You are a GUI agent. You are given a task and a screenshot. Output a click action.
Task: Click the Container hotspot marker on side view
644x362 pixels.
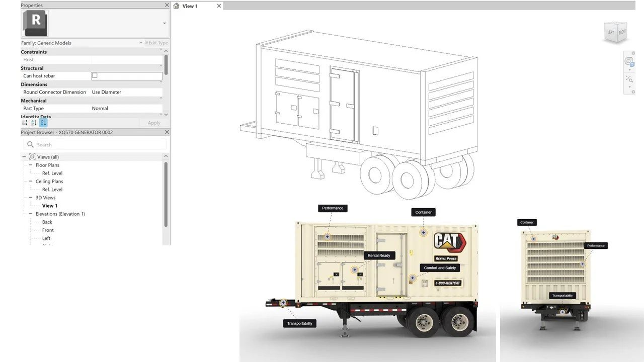point(424,232)
